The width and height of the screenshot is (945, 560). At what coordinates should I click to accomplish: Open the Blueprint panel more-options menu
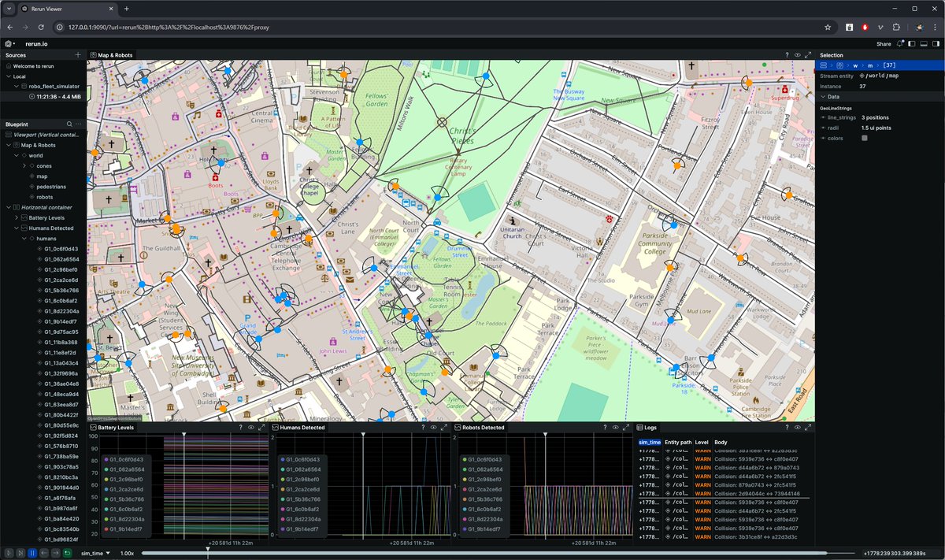coord(78,124)
